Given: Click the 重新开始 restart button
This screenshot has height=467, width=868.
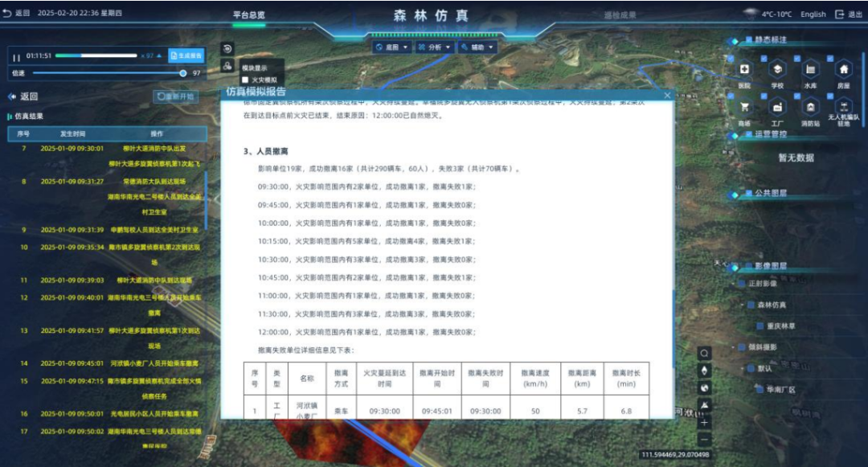Looking at the screenshot, I should [176, 96].
